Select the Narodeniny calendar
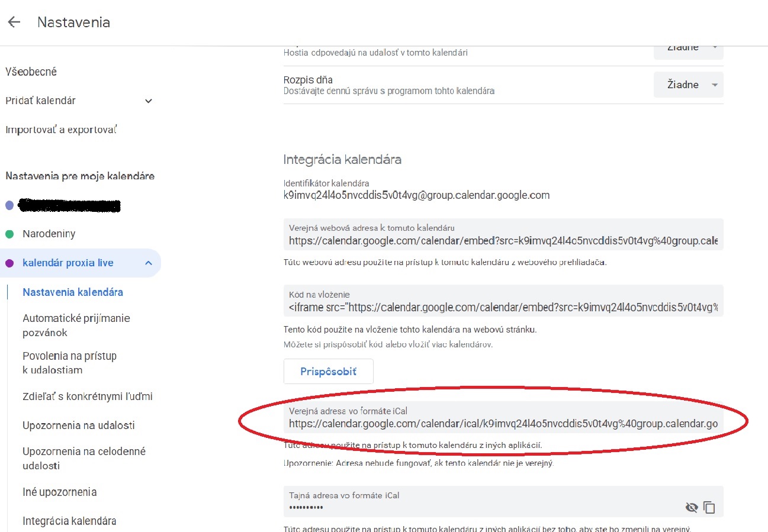 [49, 234]
